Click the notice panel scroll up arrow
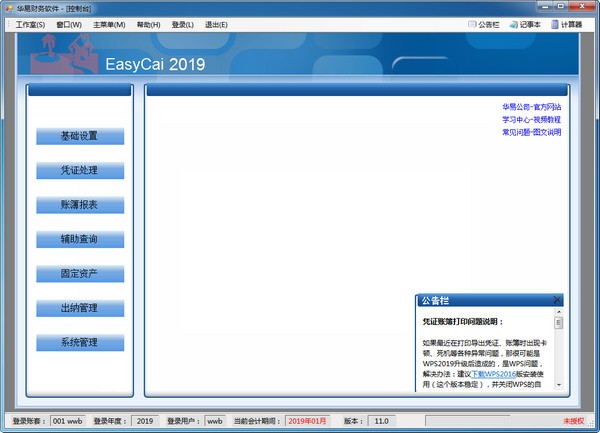Screen dimensions: 600x433 [559, 312]
